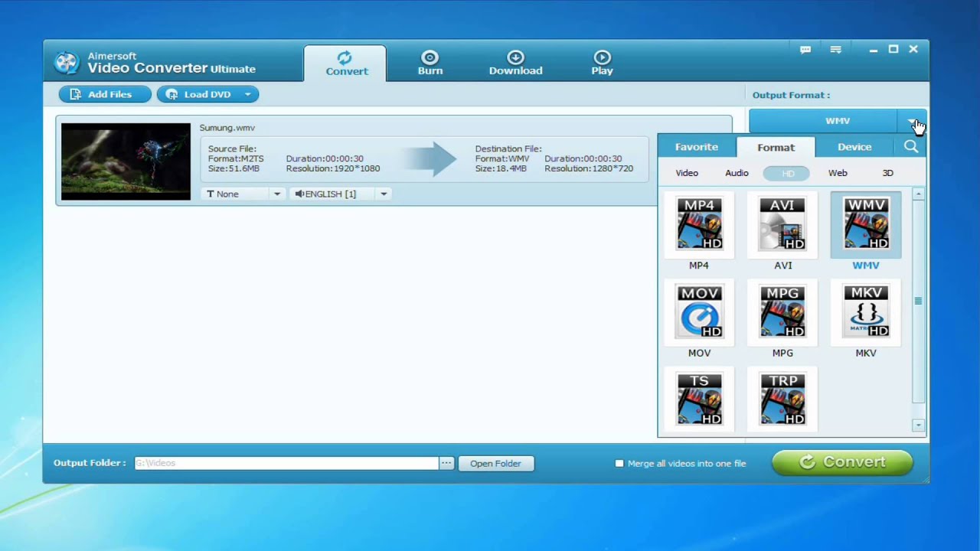The width and height of the screenshot is (980, 551).
Task: Click the Size:18.4MB destination text
Action: coord(501,168)
